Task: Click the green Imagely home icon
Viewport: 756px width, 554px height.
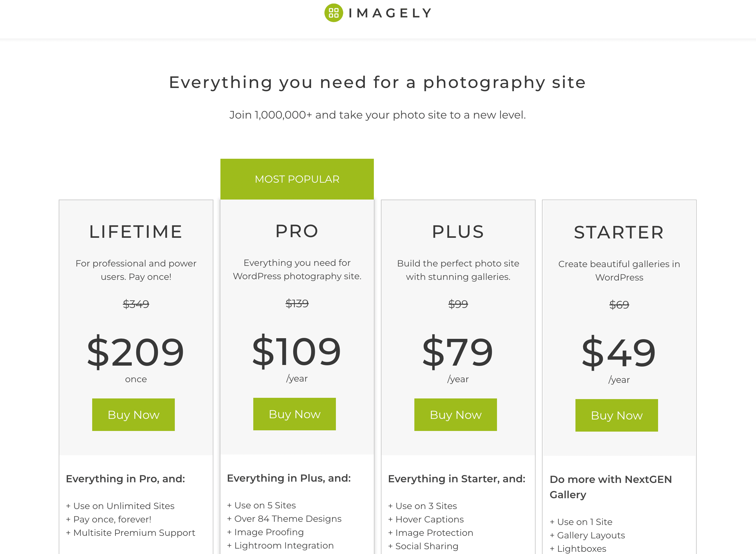Action: [334, 13]
